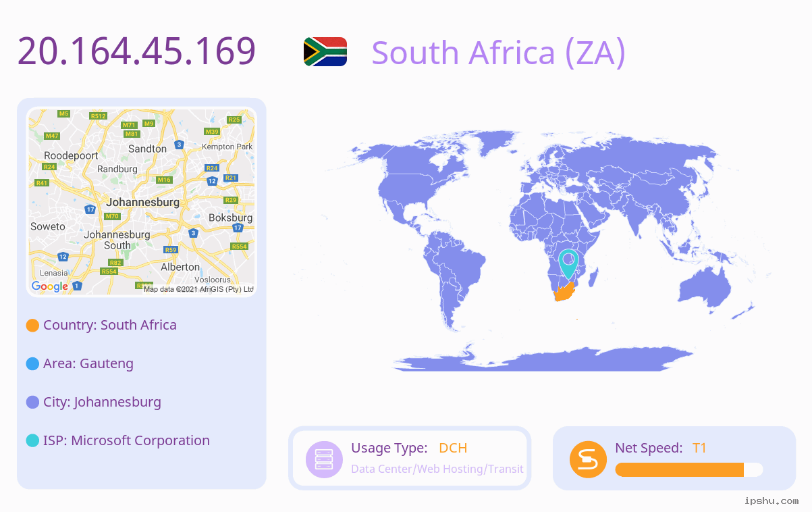
Task: Click the ipshu.com watermark link
Action: 772,501
